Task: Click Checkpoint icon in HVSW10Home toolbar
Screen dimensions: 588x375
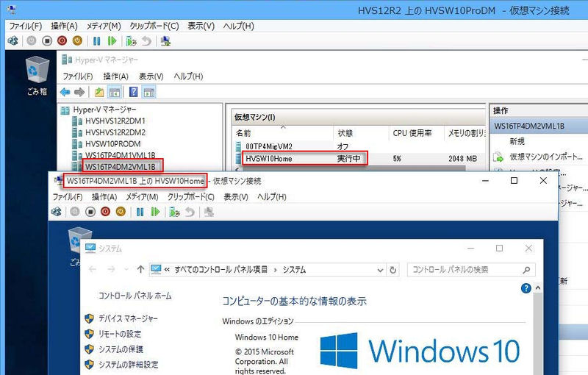Action: (x=174, y=212)
